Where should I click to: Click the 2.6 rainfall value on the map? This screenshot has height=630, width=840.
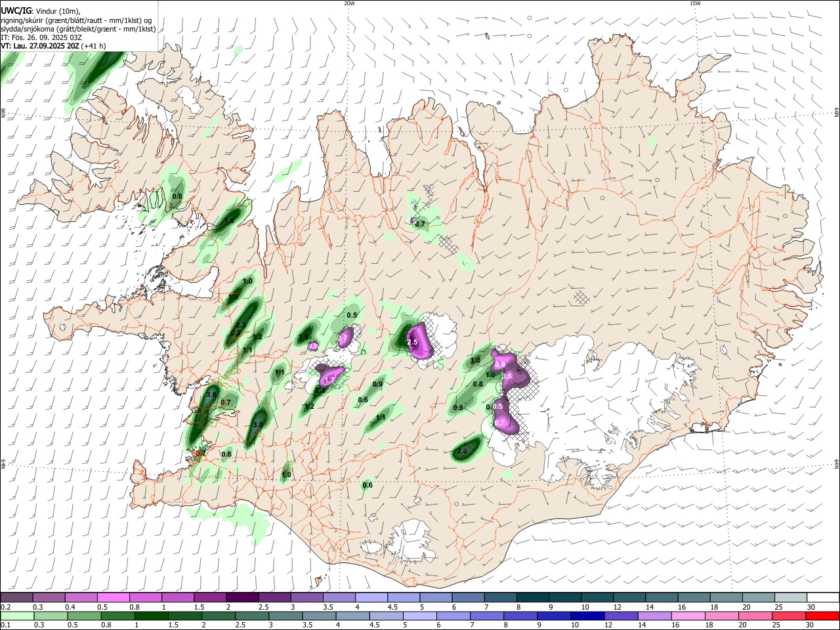462,451
